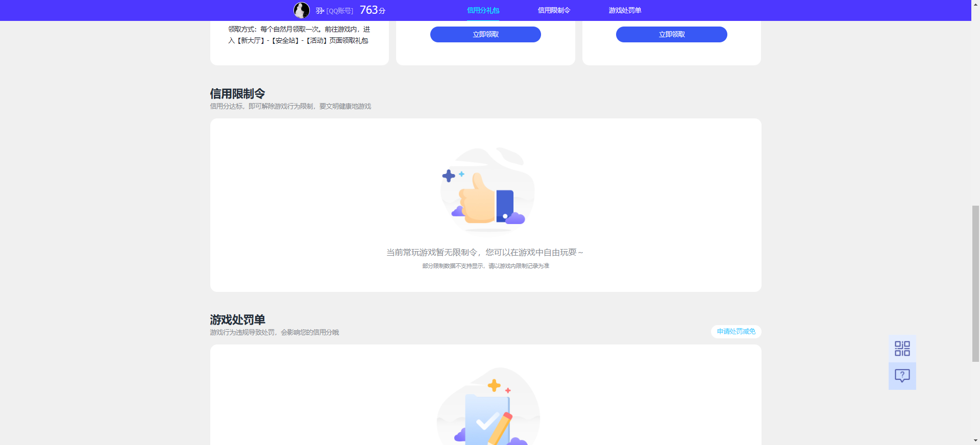Click the 763分 credit score
The width and height of the screenshot is (980, 445).
pyautogui.click(x=373, y=10)
